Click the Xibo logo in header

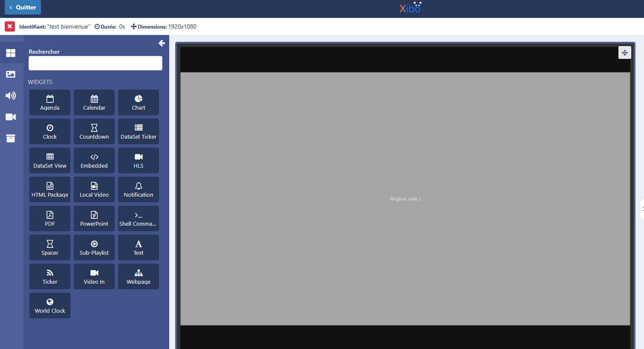pyautogui.click(x=410, y=8)
